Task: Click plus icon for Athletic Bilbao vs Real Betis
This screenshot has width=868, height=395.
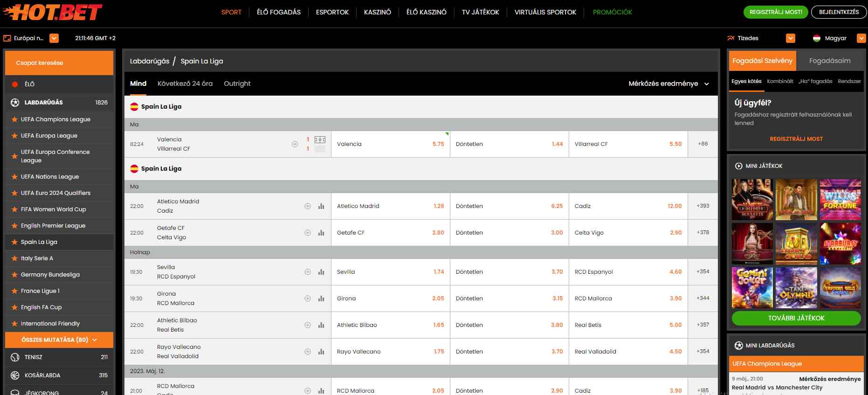Action: pos(308,325)
